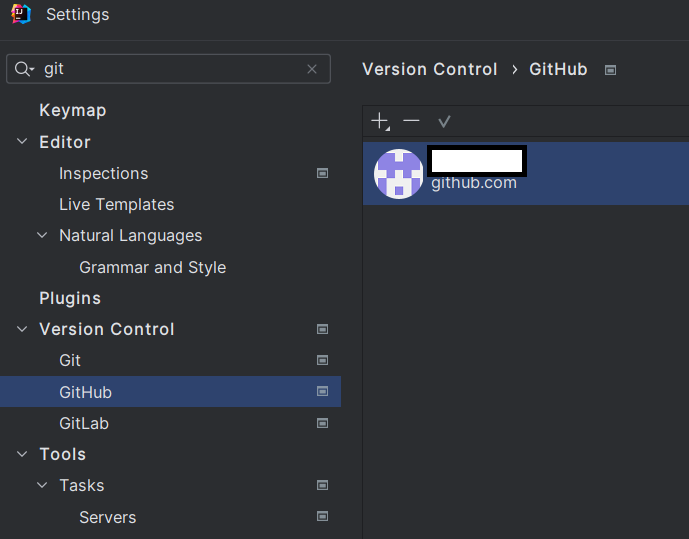The width and height of the screenshot is (689, 539).
Task: Remove the selected account with minus icon
Action: 411,120
